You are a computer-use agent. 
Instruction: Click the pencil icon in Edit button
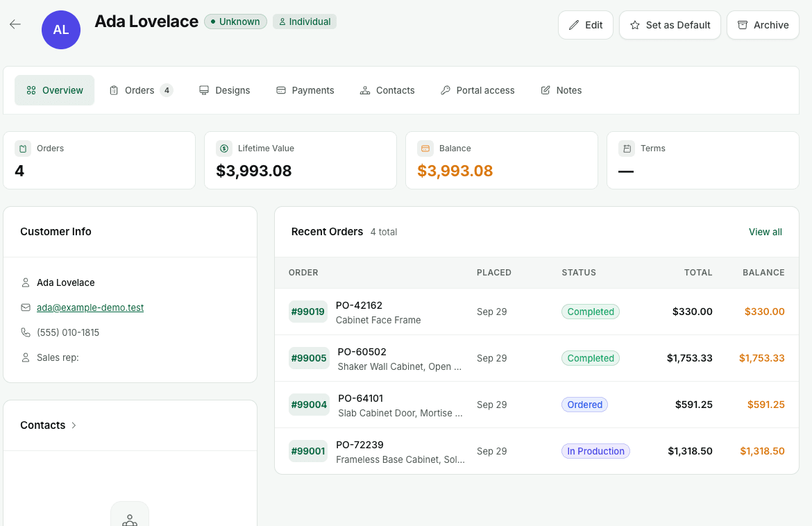[x=574, y=25]
